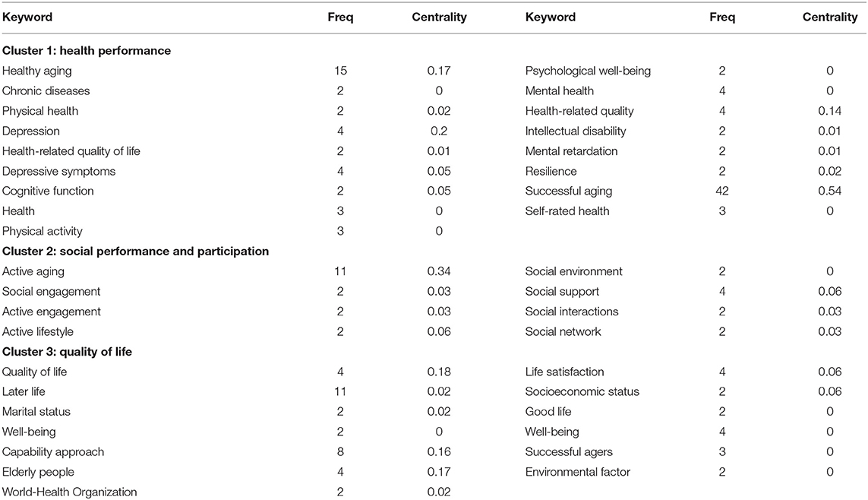Click the left Keyword column header

click(x=27, y=17)
